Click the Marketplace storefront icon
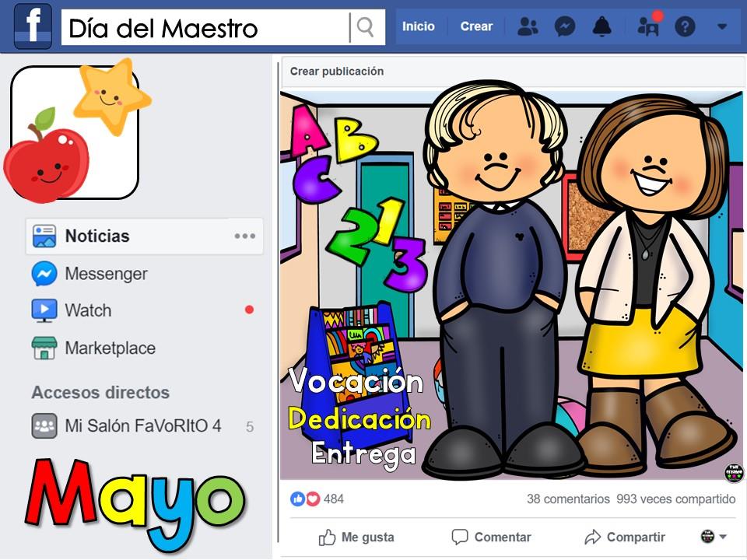Screen dimensions: 747x560 tap(44, 348)
